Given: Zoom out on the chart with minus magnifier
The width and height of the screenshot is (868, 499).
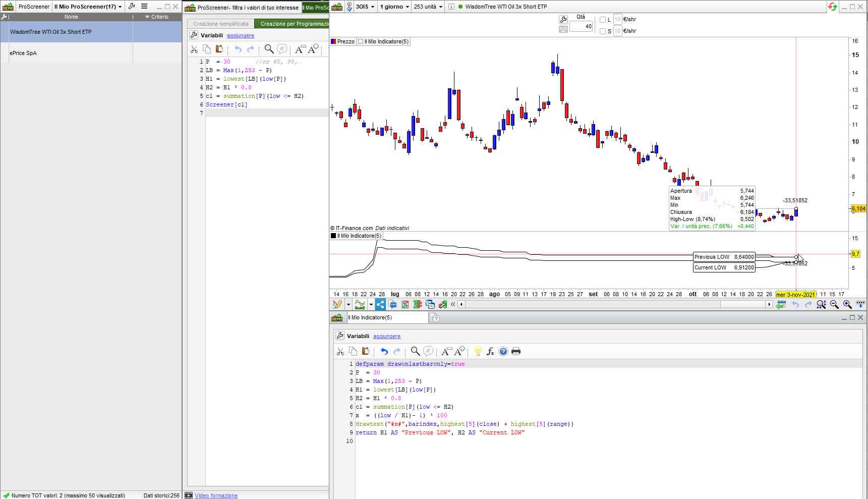Looking at the screenshot, I should (834, 304).
